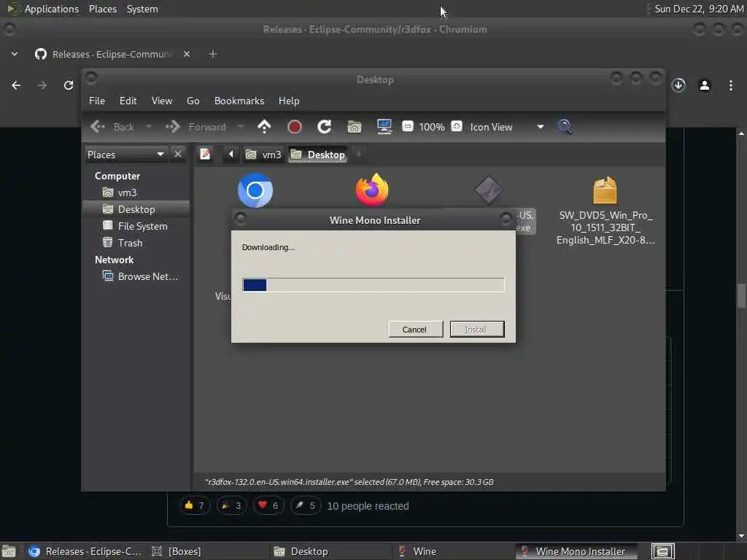Open the View menu
The height and width of the screenshot is (560, 747).
pyautogui.click(x=162, y=101)
